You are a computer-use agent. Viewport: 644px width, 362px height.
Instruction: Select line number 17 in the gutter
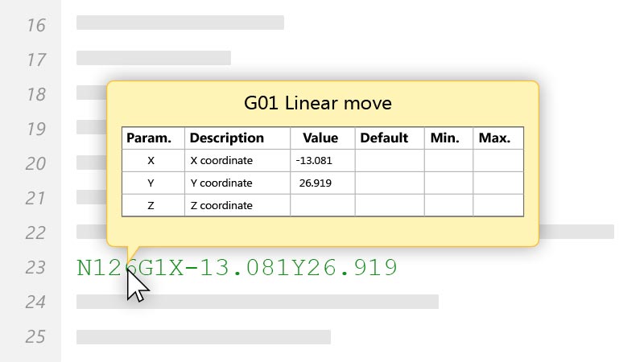[36, 60]
